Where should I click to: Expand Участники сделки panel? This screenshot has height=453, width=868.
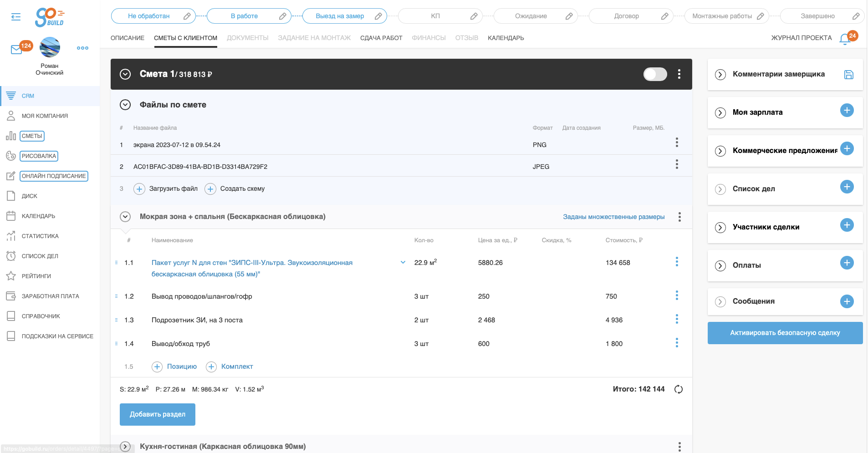[x=720, y=228]
